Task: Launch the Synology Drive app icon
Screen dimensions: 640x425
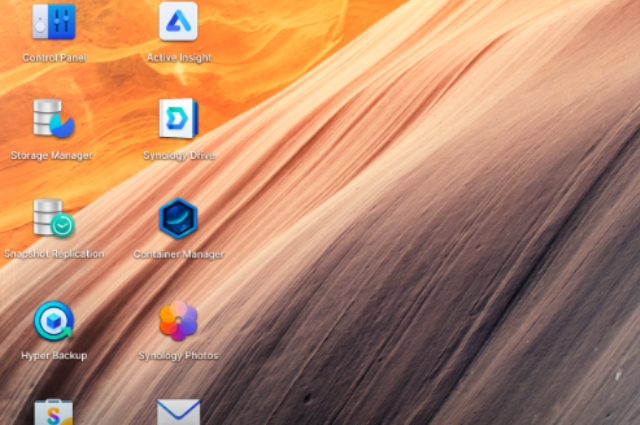Action: pyautogui.click(x=178, y=118)
